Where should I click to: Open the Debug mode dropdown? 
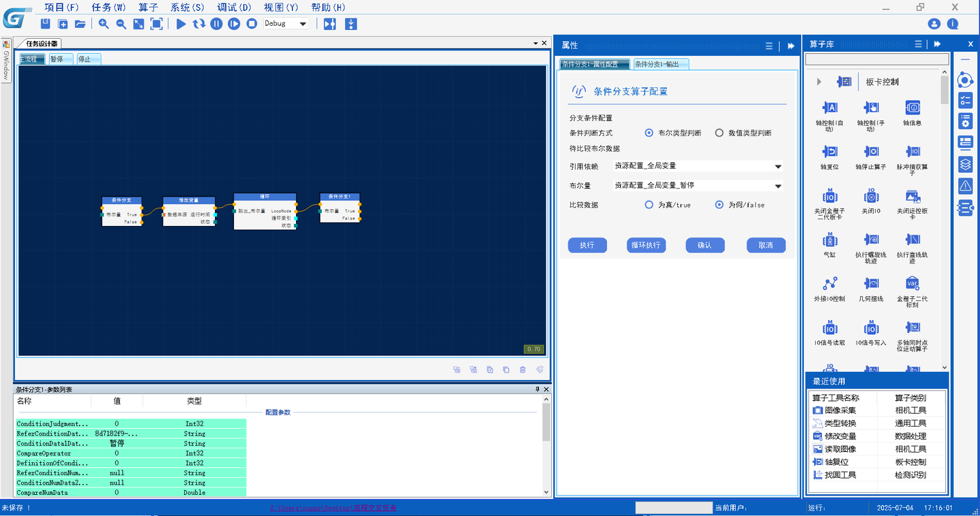pos(286,24)
